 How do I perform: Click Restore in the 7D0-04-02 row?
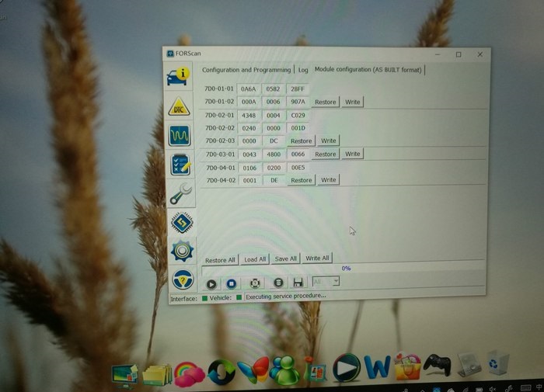coord(302,180)
